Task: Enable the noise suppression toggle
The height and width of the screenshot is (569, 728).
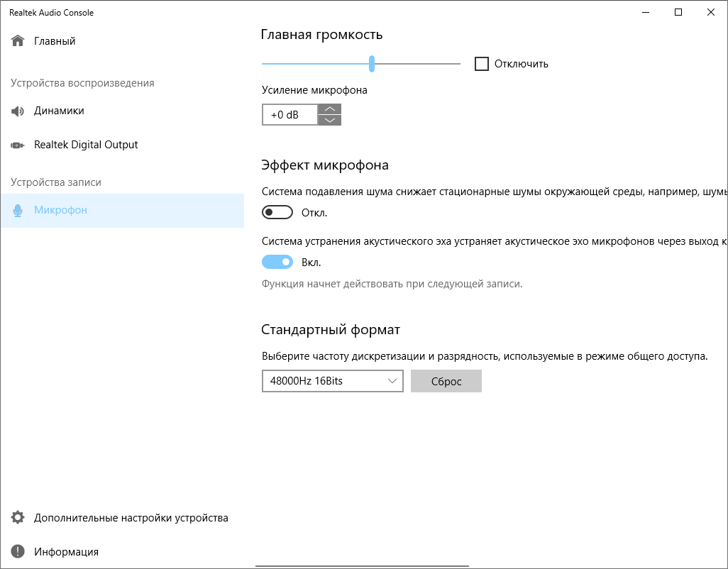Action: pos(277,213)
